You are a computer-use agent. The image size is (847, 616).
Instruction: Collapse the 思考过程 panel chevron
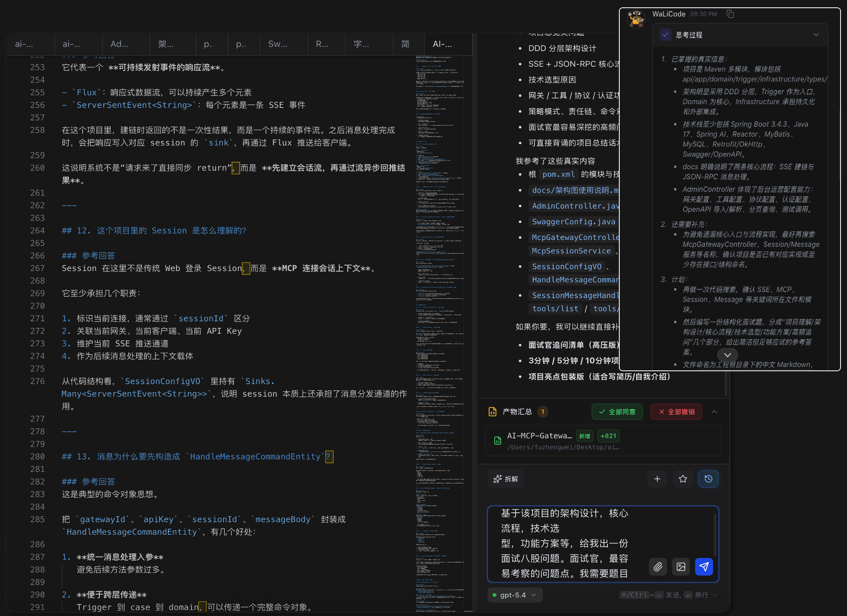point(816,35)
